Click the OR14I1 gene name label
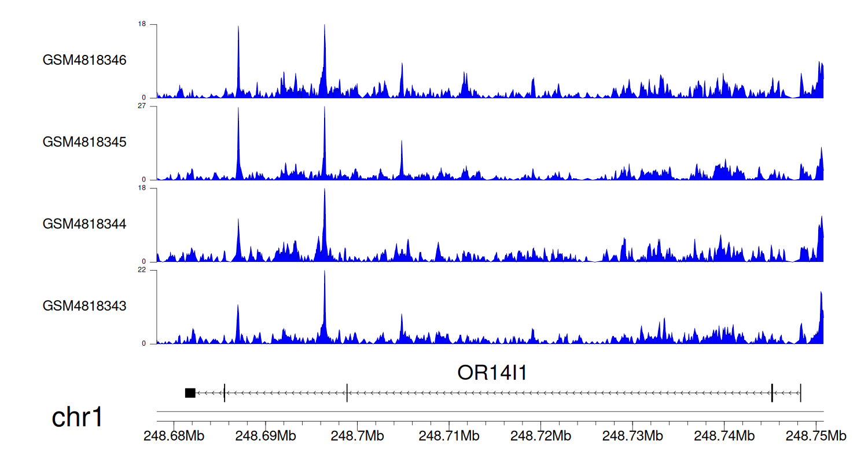 coord(492,373)
